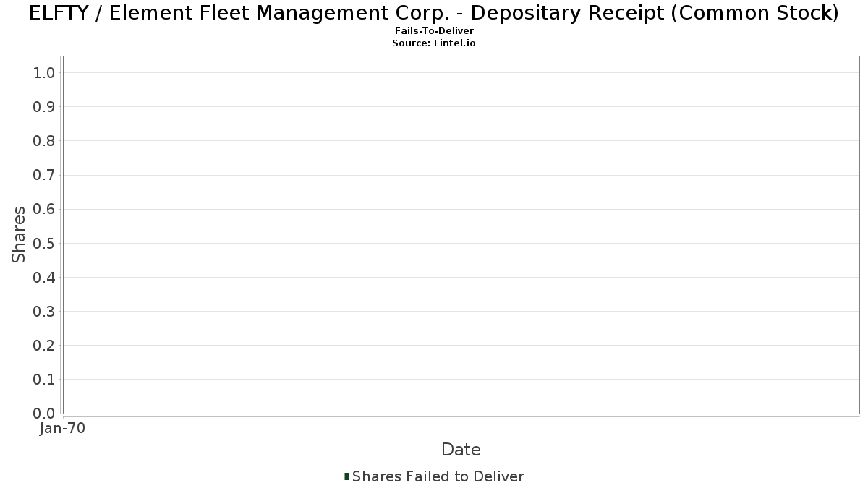Click the center of the empty plot area
Viewport: 868px width, 488px height.
[461, 235]
